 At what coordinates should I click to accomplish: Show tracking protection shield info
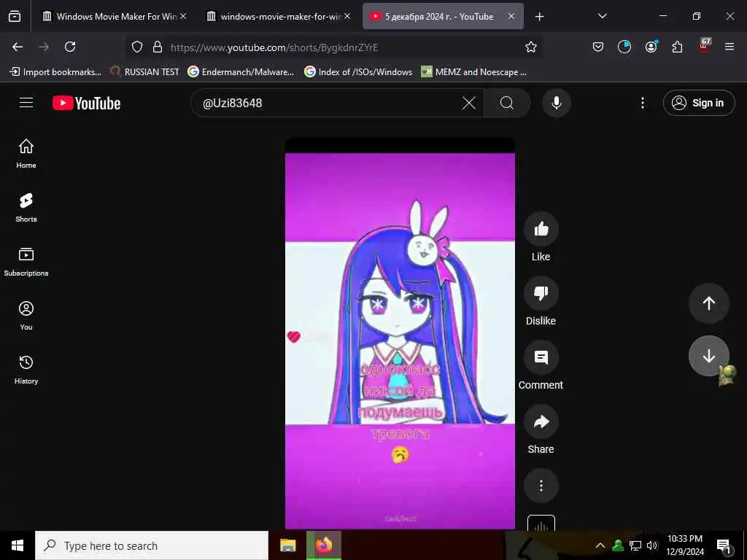pos(137,47)
